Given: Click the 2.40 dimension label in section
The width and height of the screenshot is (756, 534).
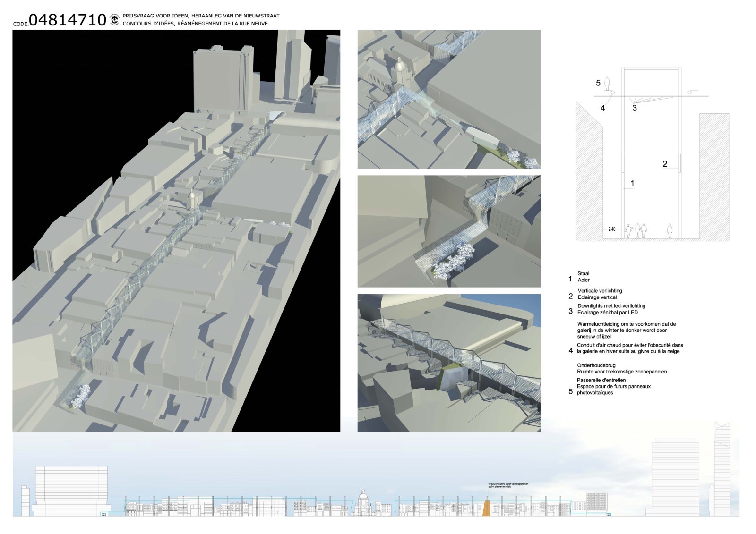Looking at the screenshot, I should point(611,229).
